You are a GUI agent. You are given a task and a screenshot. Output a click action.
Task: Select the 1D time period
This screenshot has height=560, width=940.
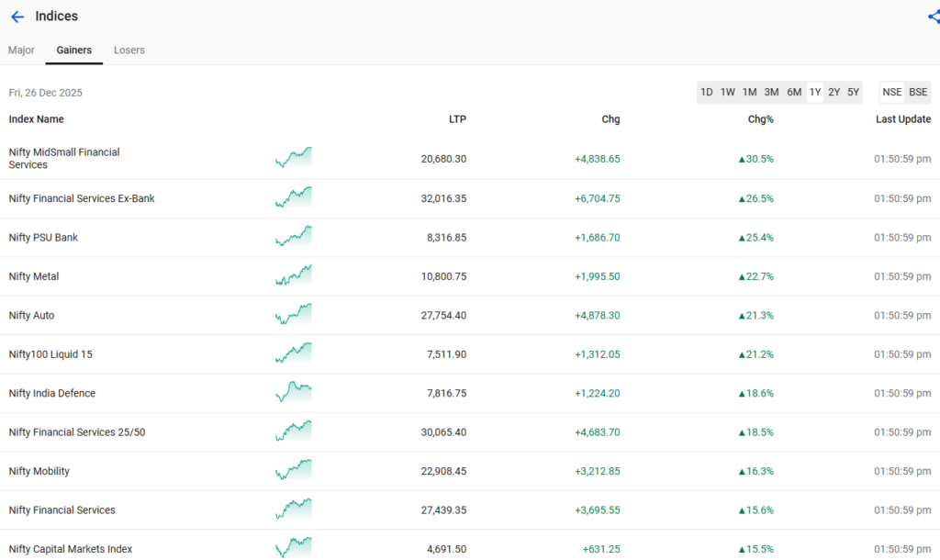point(707,93)
